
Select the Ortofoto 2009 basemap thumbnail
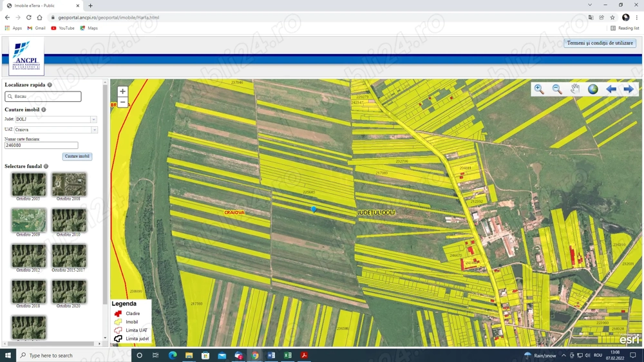[x=28, y=220]
